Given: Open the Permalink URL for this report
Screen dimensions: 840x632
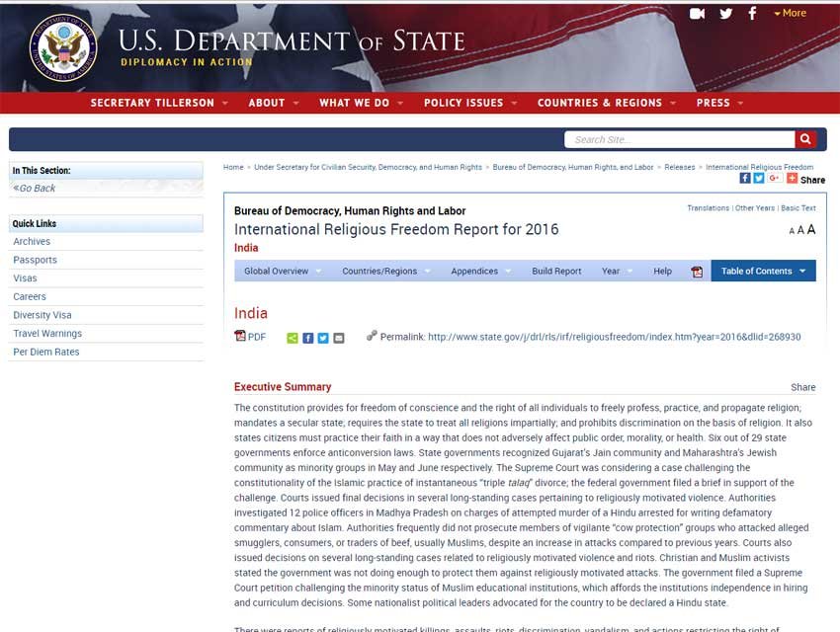Looking at the screenshot, I should pos(614,337).
